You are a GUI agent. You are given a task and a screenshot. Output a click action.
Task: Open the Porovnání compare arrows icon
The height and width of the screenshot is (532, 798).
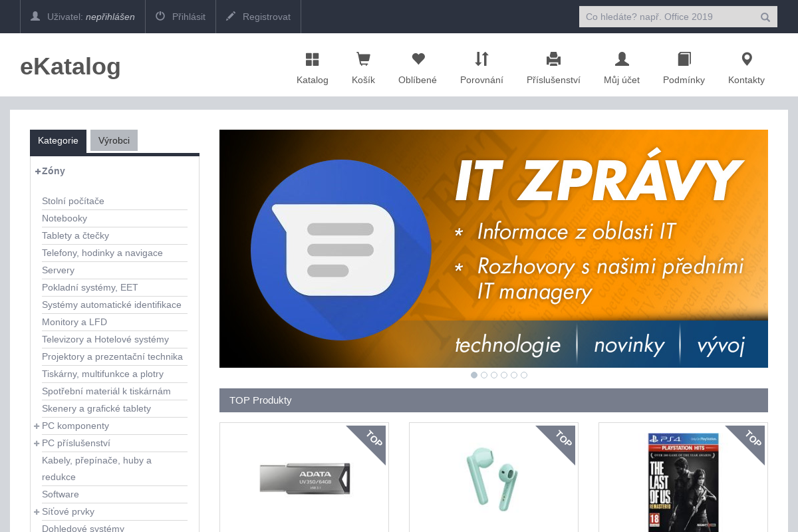(481, 60)
